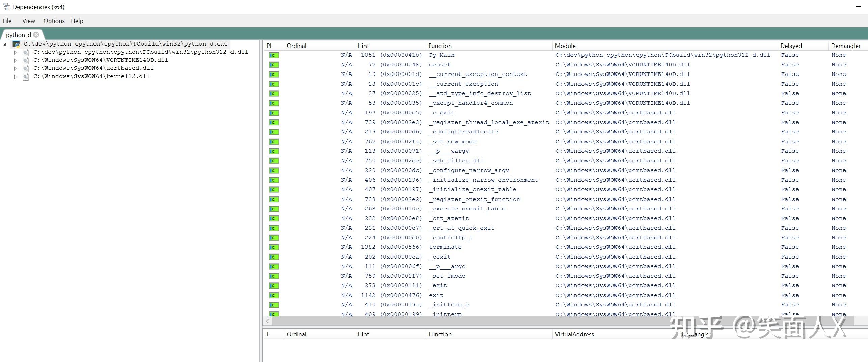This screenshot has height=362, width=868.
Task: Open the File menu
Action: (x=7, y=21)
